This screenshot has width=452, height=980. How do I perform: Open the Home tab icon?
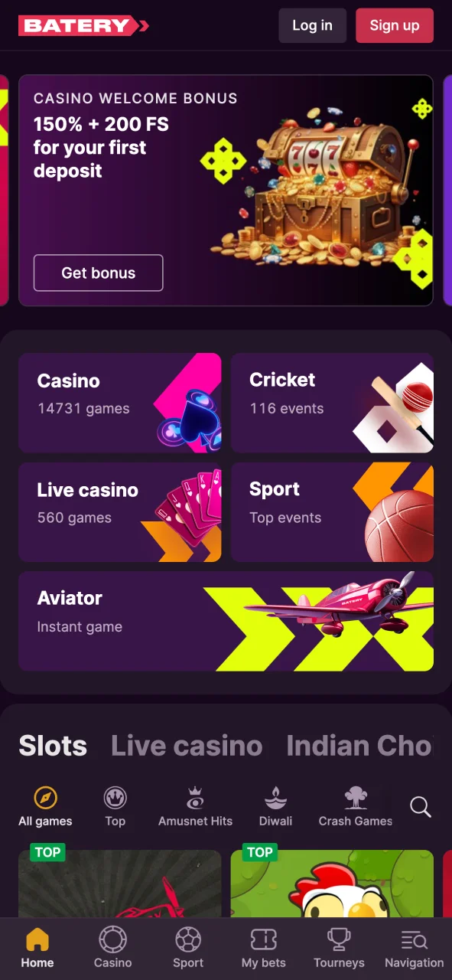[x=37, y=939]
